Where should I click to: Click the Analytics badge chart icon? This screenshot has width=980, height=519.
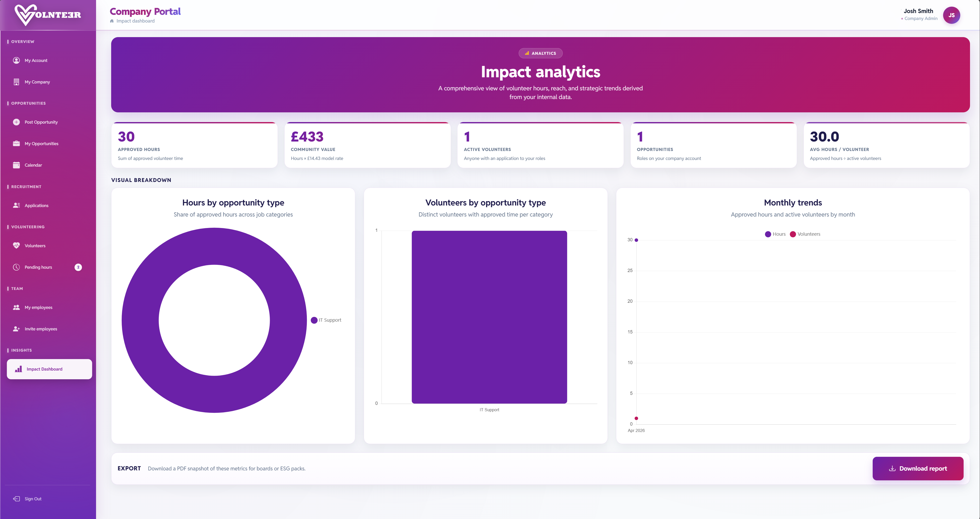pyautogui.click(x=527, y=53)
